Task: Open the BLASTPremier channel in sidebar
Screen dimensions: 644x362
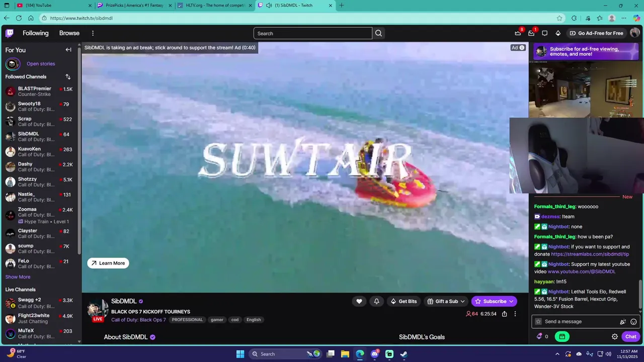Action: [39, 92]
